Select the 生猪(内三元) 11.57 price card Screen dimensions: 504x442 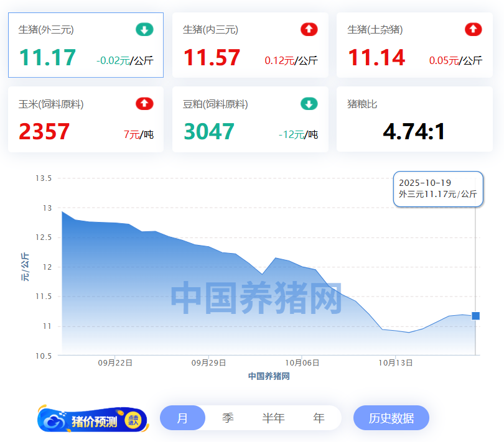tap(250, 45)
